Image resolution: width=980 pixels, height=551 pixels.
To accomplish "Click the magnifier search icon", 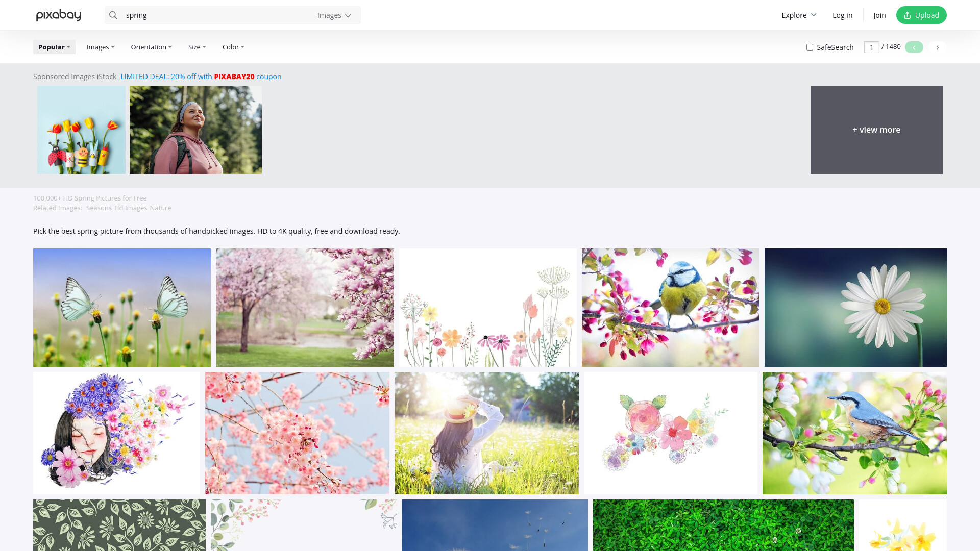I will coord(113,15).
